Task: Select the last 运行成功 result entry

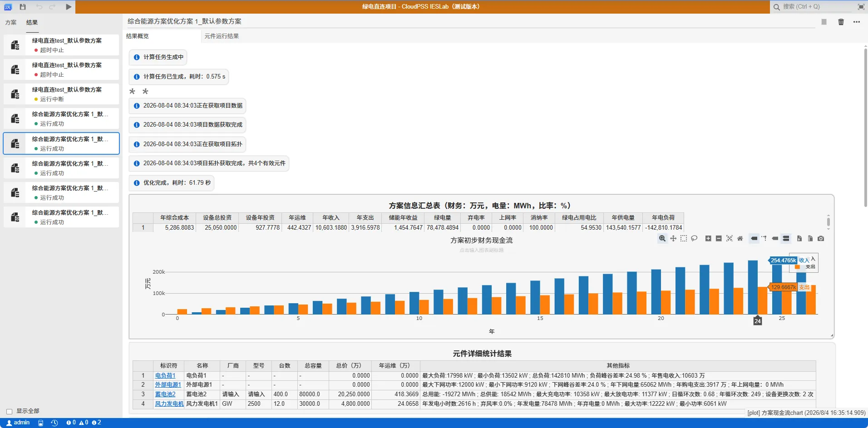Action: click(61, 217)
